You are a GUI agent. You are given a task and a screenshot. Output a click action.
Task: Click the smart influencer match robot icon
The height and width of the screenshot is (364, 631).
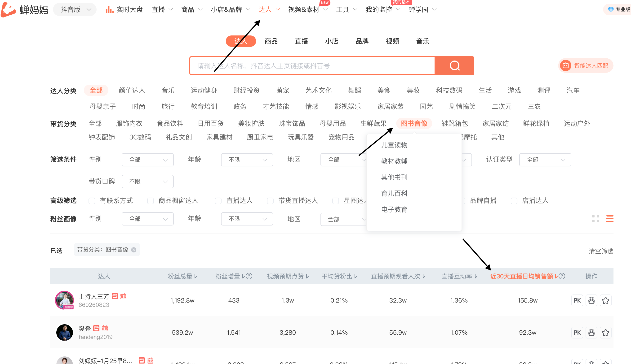click(565, 65)
